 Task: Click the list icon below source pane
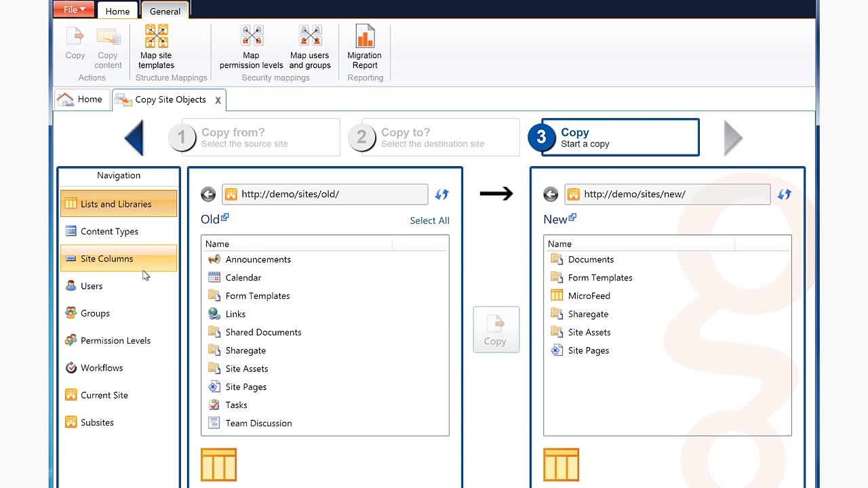[x=219, y=465]
